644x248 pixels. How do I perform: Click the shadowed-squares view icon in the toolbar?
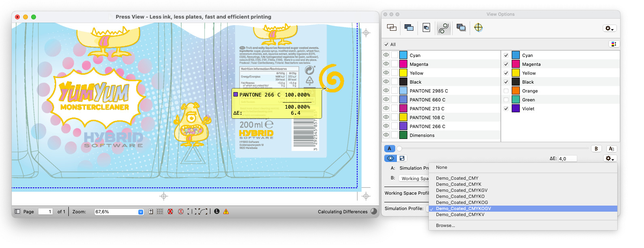point(461,27)
